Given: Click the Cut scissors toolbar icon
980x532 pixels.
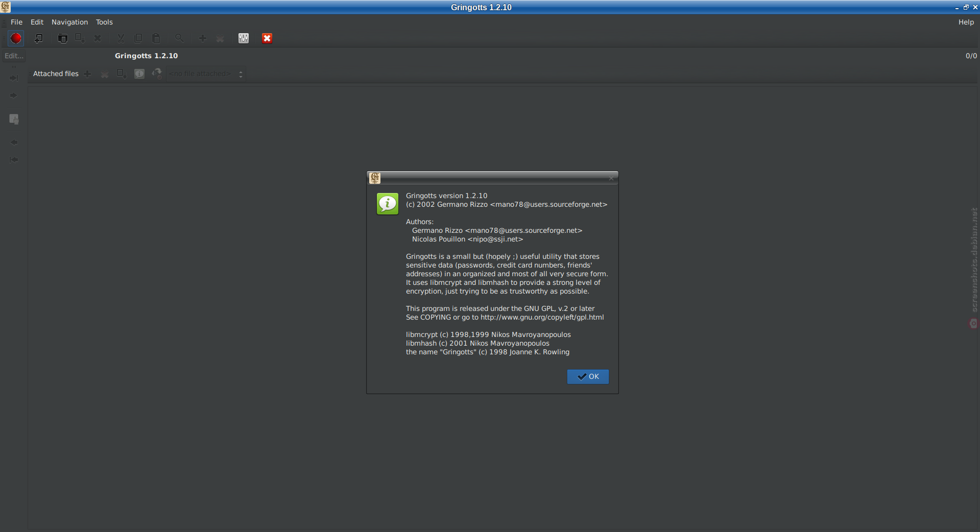Looking at the screenshot, I should point(121,38).
